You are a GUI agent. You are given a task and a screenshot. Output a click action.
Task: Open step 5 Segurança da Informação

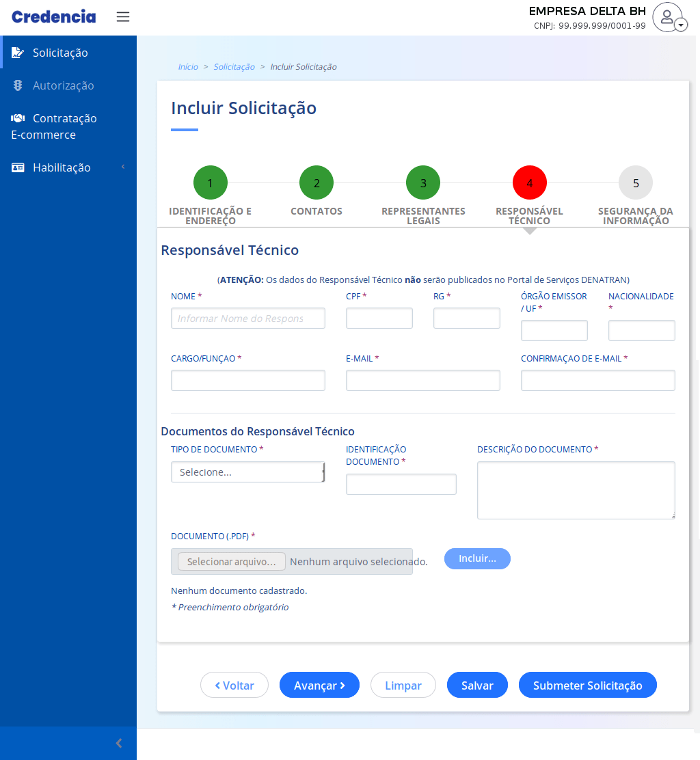click(x=636, y=183)
